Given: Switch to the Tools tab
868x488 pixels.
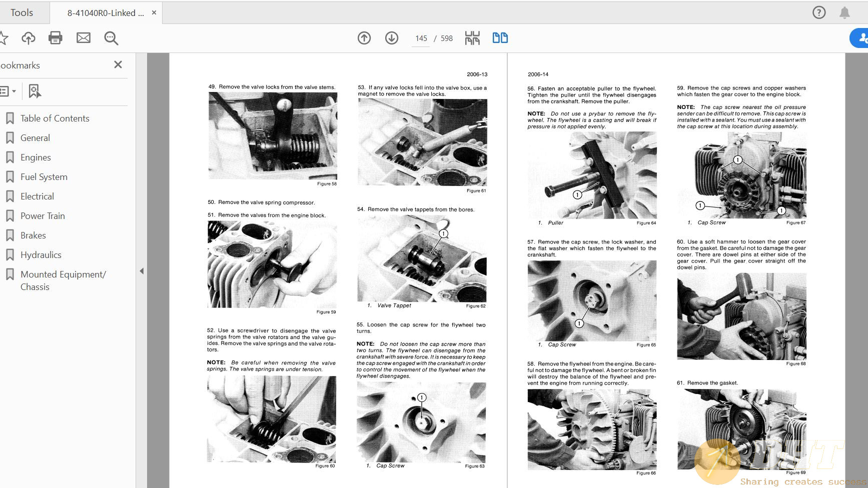Looking at the screenshot, I should [22, 12].
